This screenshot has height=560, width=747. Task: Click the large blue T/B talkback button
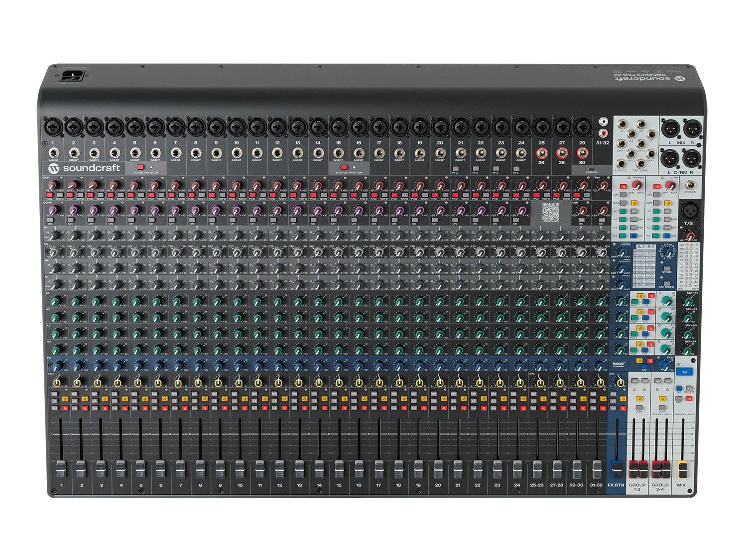[x=684, y=372]
